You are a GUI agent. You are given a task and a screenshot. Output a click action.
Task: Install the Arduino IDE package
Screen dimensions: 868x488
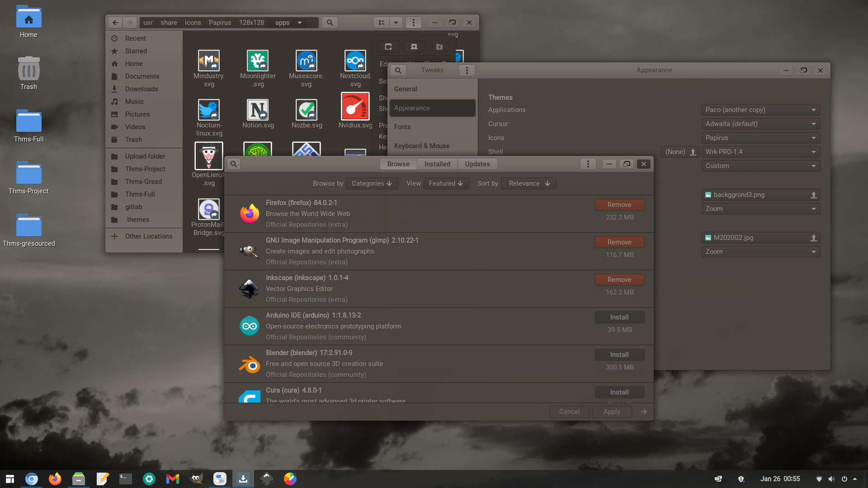click(619, 317)
